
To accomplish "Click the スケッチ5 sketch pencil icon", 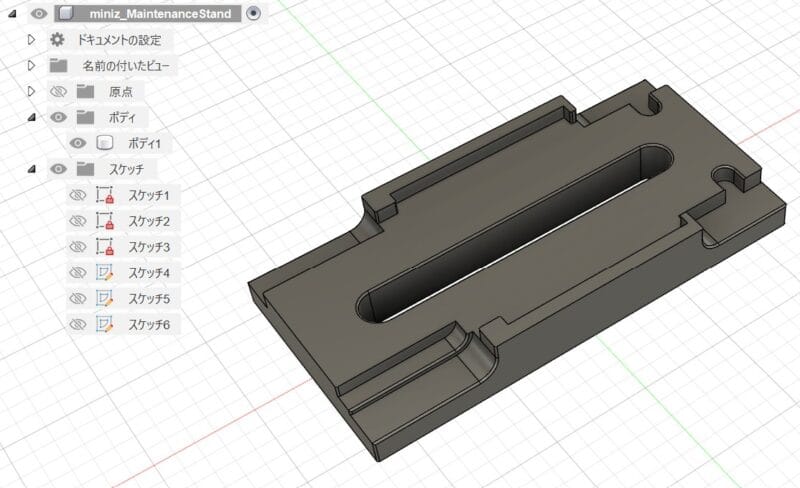I will [104, 299].
